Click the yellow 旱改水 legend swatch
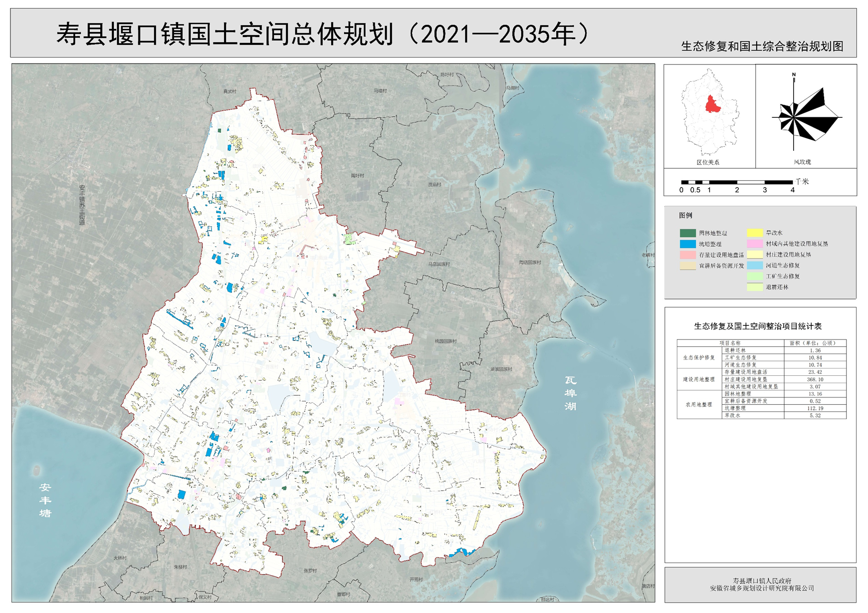Screen dimensions: 868x613 coord(754,233)
